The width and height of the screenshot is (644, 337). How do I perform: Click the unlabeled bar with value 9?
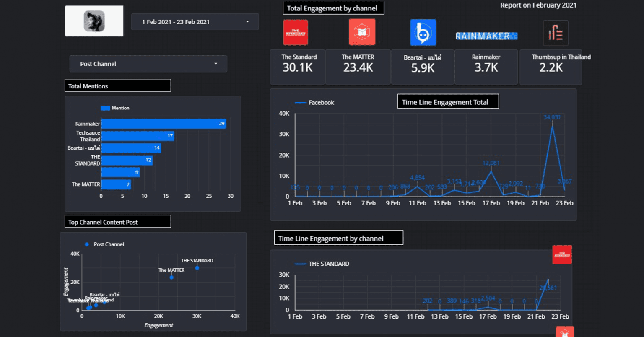coord(121,172)
